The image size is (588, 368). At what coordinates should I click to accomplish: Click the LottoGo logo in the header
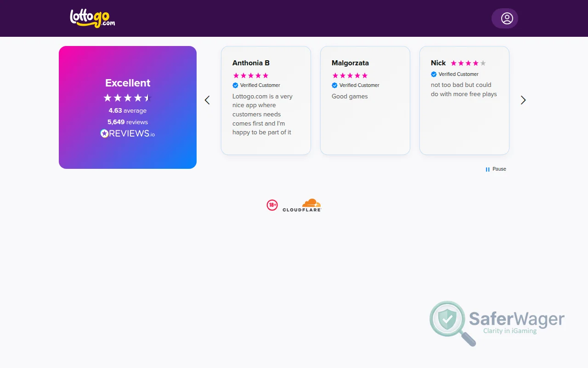pyautogui.click(x=92, y=18)
